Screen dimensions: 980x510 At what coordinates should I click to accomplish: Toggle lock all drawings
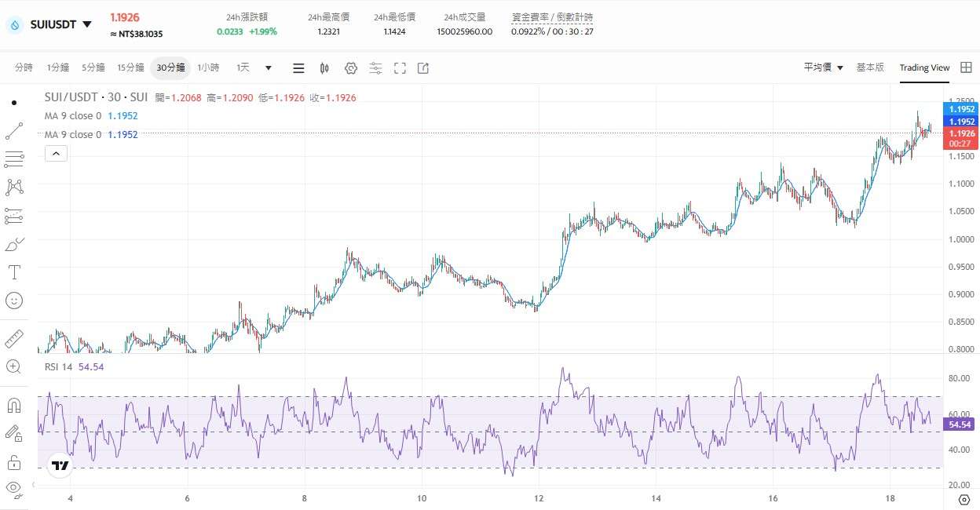(x=14, y=462)
